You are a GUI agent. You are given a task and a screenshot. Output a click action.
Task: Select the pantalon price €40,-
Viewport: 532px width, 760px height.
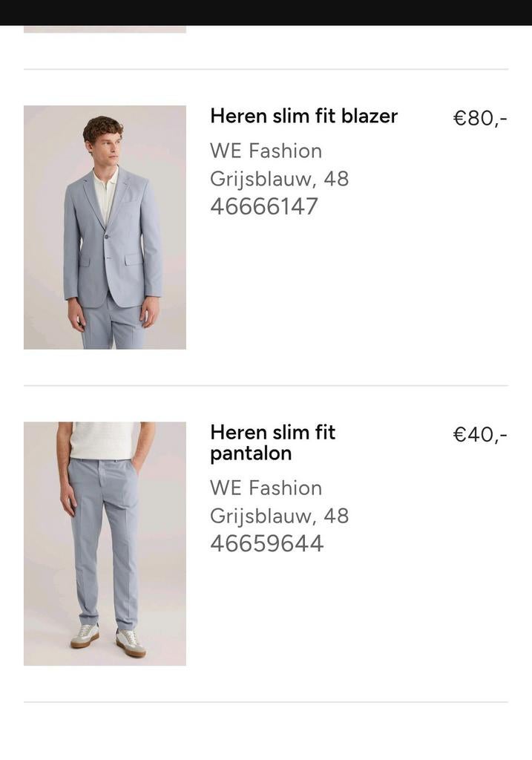479,433
